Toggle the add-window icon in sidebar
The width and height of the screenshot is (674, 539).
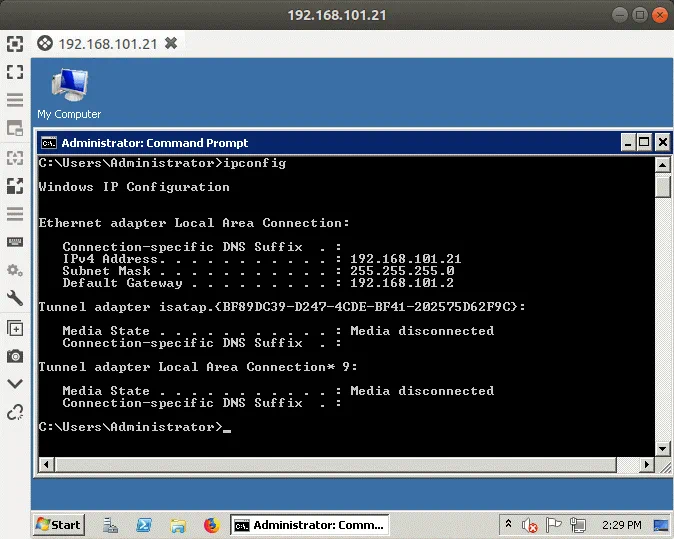(15, 328)
